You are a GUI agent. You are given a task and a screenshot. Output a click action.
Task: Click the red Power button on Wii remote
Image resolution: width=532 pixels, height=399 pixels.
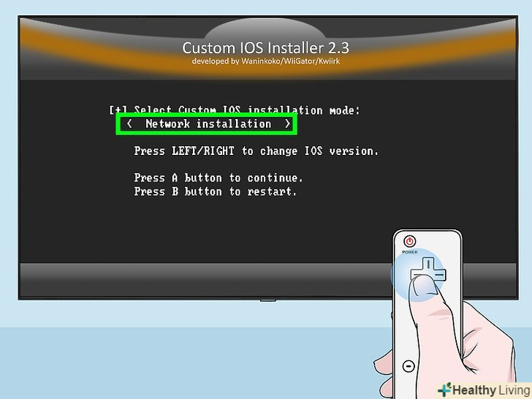tap(409, 241)
